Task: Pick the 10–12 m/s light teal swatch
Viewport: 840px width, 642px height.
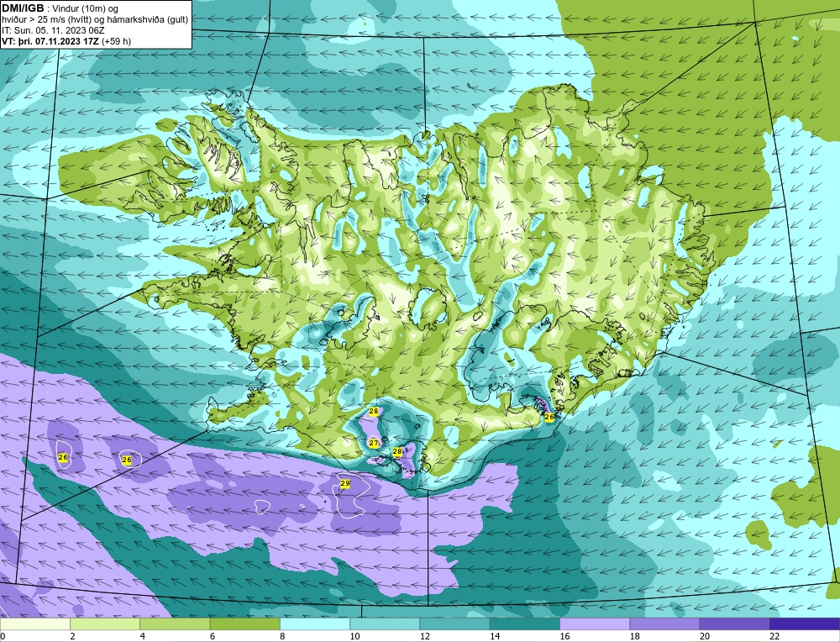Action: coord(385,624)
